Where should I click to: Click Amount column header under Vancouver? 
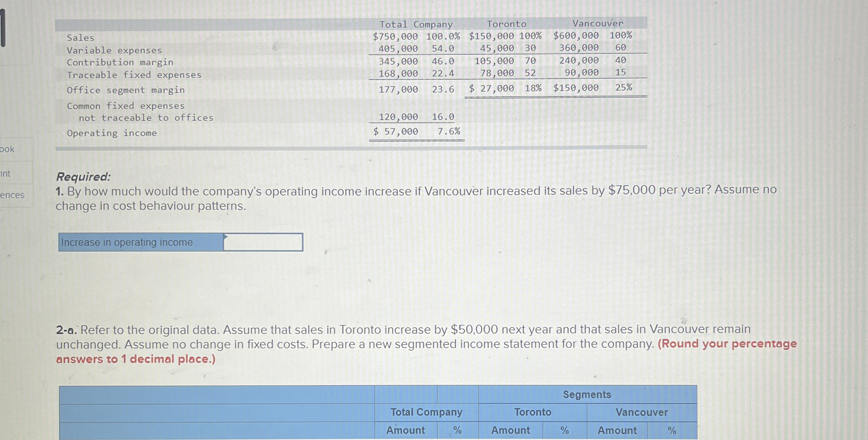pos(617,430)
